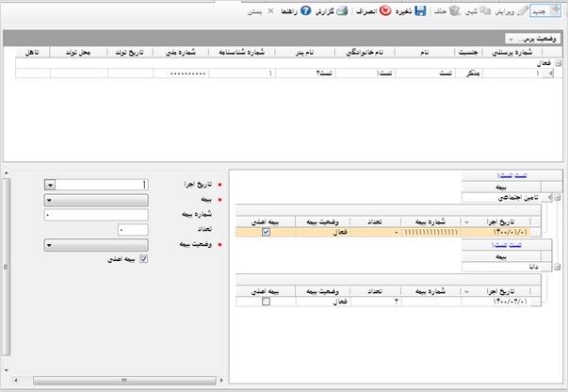Open Help (راهنما) question mark icon
The image size is (568, 392).
pyautogui.click(x=306, y=11)
